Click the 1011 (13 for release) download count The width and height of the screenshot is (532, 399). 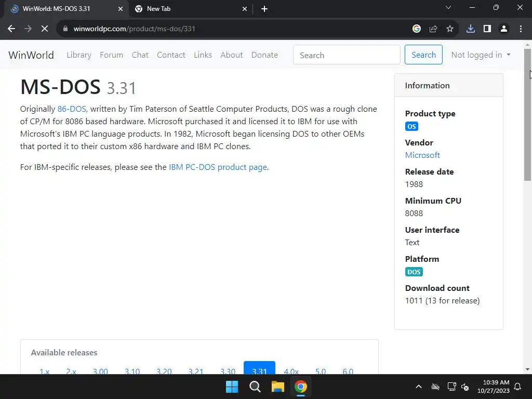coord(443,301)
